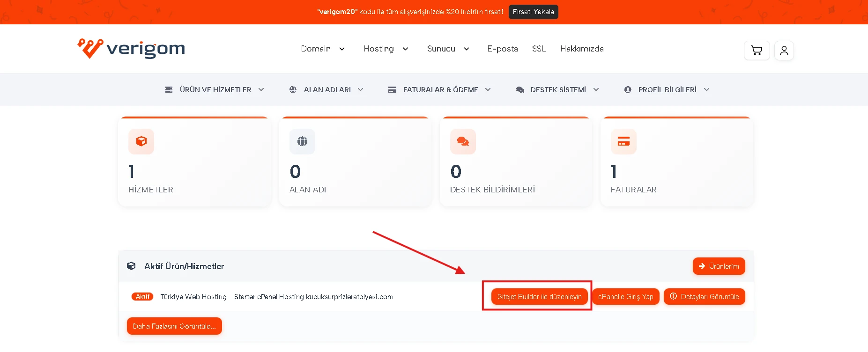Go to E-posta page

click(503, 49)
